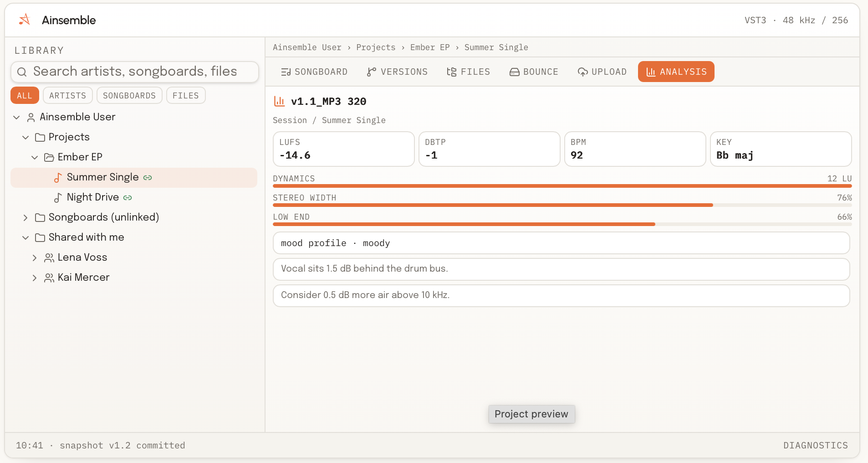
Task: Click the Ember EP open folder icon
Action: [49, 157]
